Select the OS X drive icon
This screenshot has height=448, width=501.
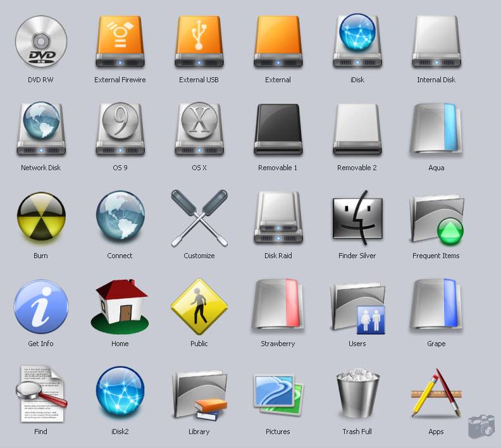(199, 129)
